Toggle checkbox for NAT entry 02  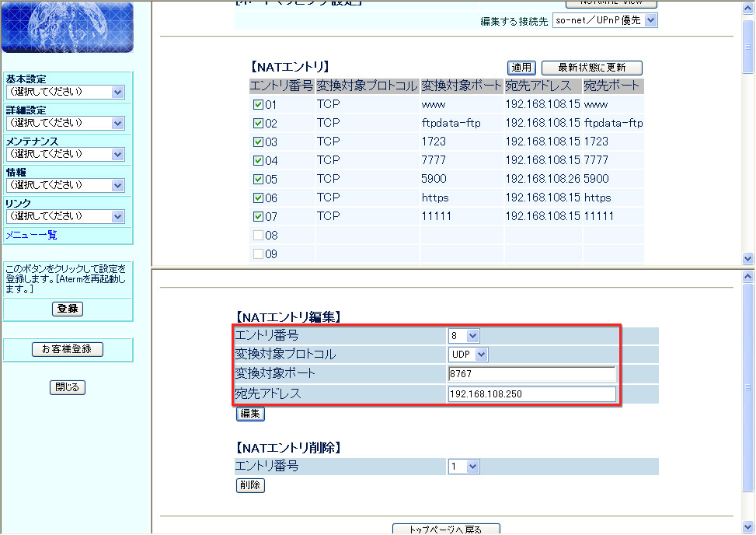coord(258,124)
